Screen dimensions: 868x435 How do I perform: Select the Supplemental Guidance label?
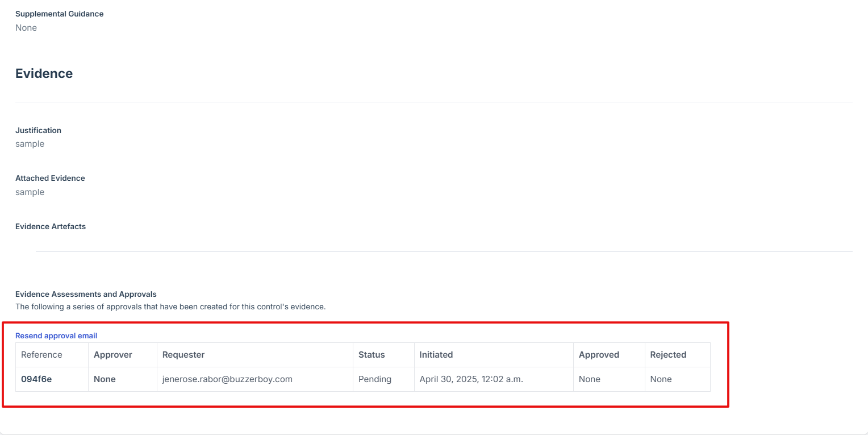(x=59, y=14)
